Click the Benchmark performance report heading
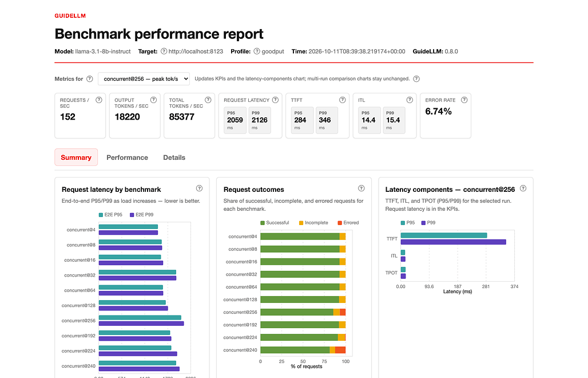Viewport: 588px width, 378px height. (x=159, y=34)
